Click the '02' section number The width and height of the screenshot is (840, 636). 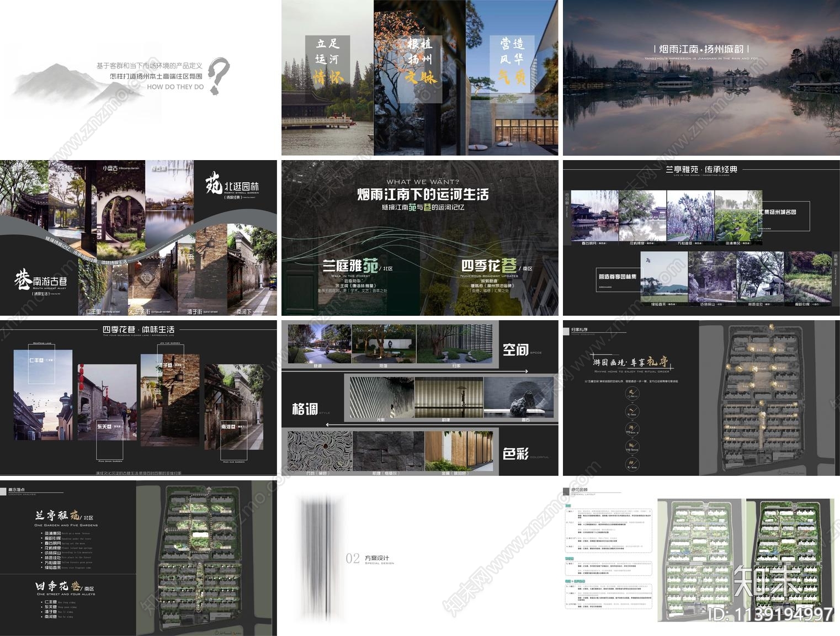pos(353,558)
